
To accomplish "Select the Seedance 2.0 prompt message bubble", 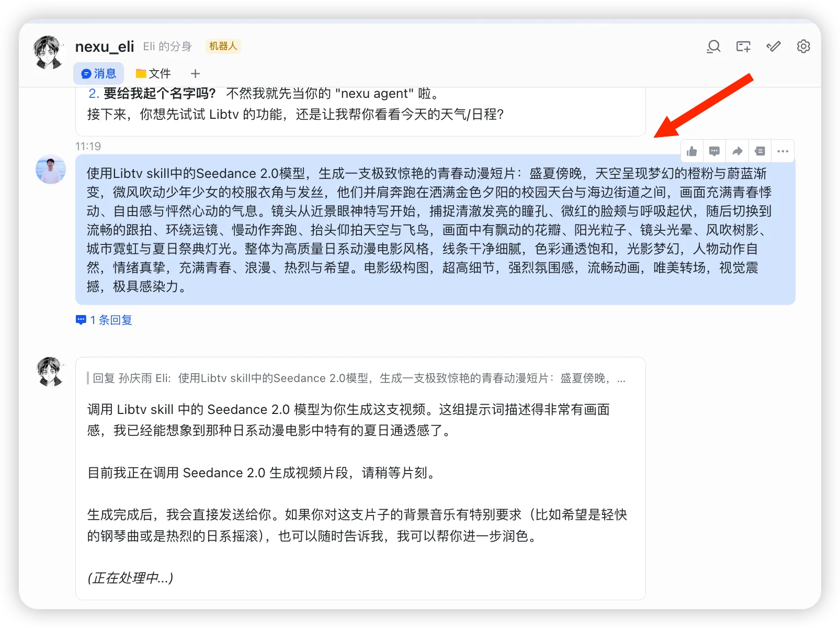I will pos(434,230).
